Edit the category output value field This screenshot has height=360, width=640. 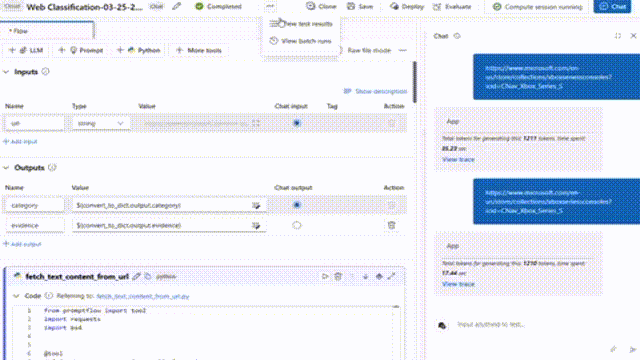[169, 205]
